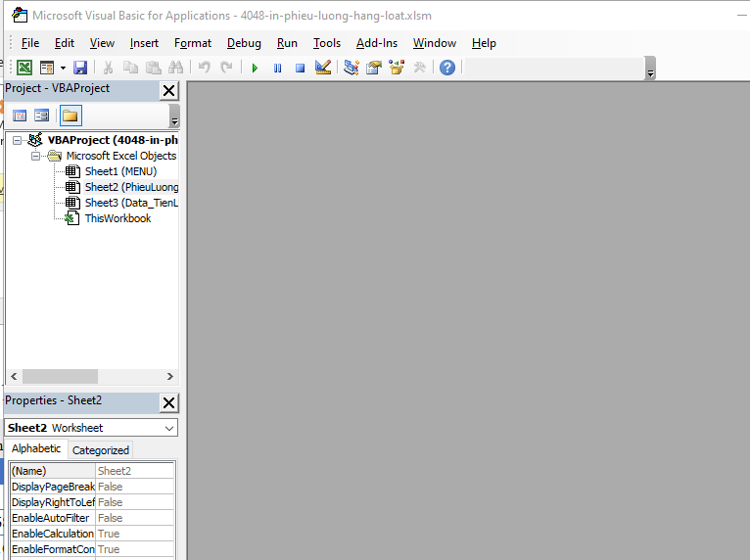Viewport: 750px width, 560px height.
Task: Click Redo arrow icon
Action: tap(227, 68)
